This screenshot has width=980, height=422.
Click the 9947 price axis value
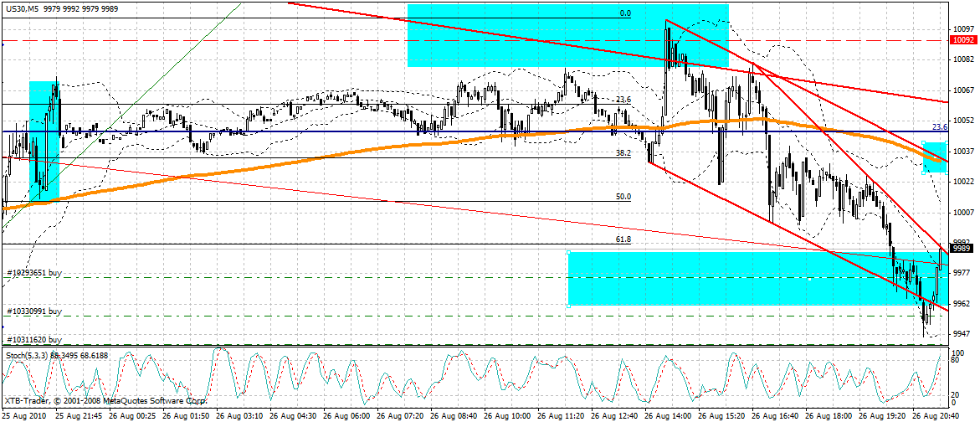tap(962, 334)
